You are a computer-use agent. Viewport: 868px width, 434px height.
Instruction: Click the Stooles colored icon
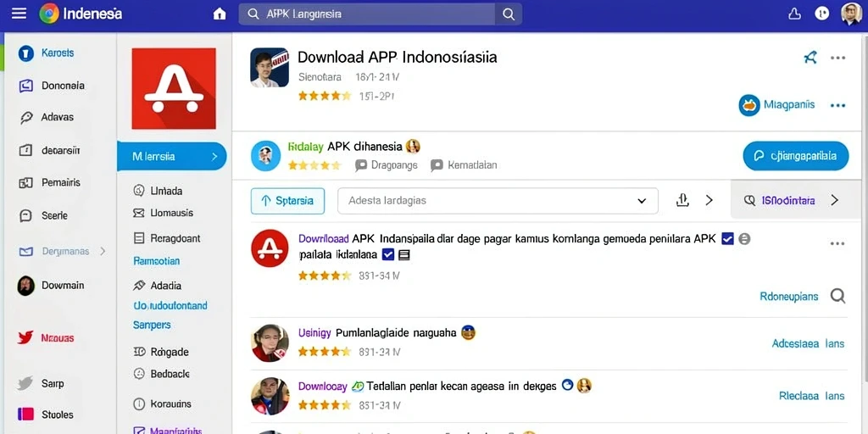coord(25,414)
